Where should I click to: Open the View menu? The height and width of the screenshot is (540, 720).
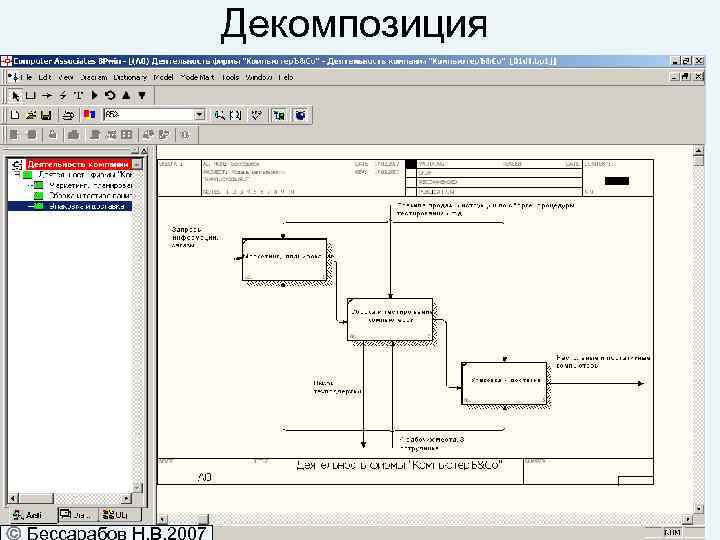pyautogui.click(x=66, y=77)
